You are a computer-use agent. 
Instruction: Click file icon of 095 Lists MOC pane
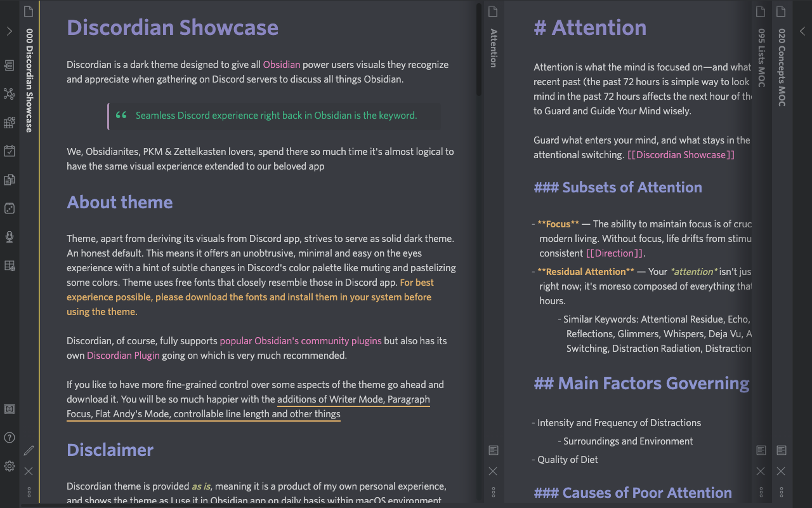[x=761, y=11]
